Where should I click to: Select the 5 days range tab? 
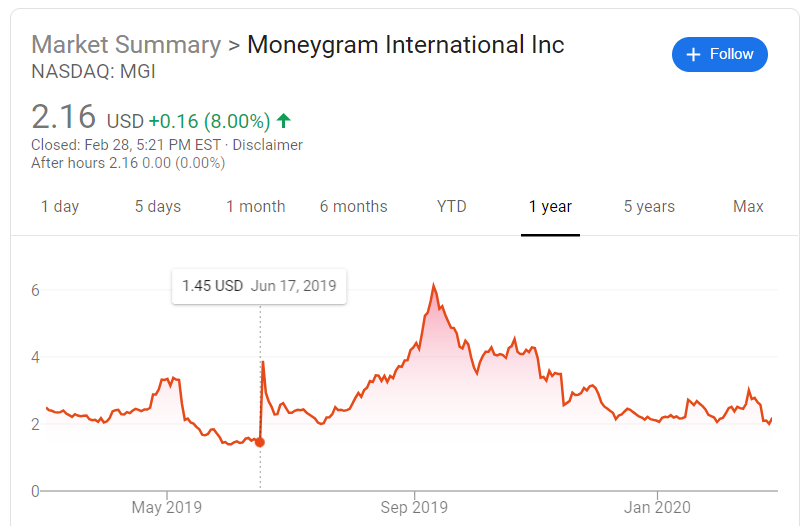click(158, 207)
